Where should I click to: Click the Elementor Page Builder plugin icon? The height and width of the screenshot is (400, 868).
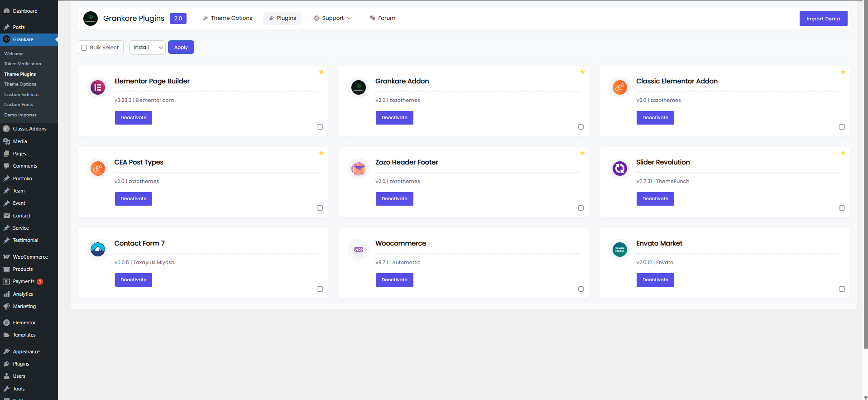tap(98, 87)
